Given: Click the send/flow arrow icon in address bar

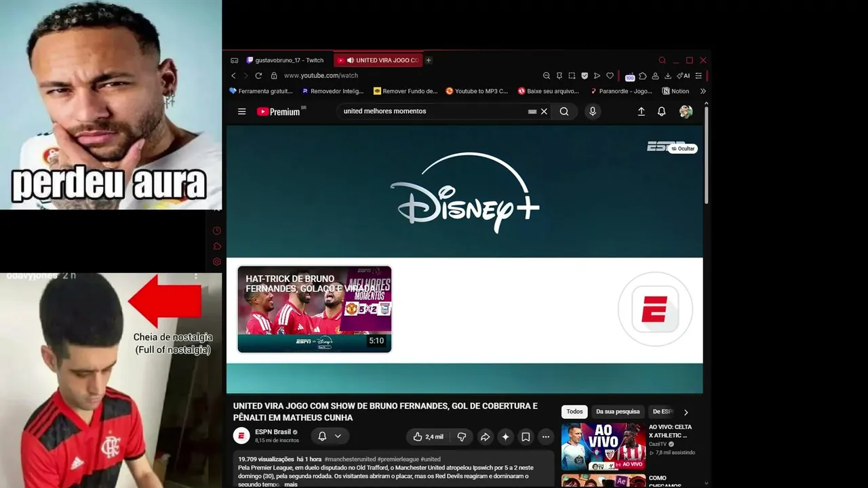Looking at the screenshot, I should [x=597, y=76].
